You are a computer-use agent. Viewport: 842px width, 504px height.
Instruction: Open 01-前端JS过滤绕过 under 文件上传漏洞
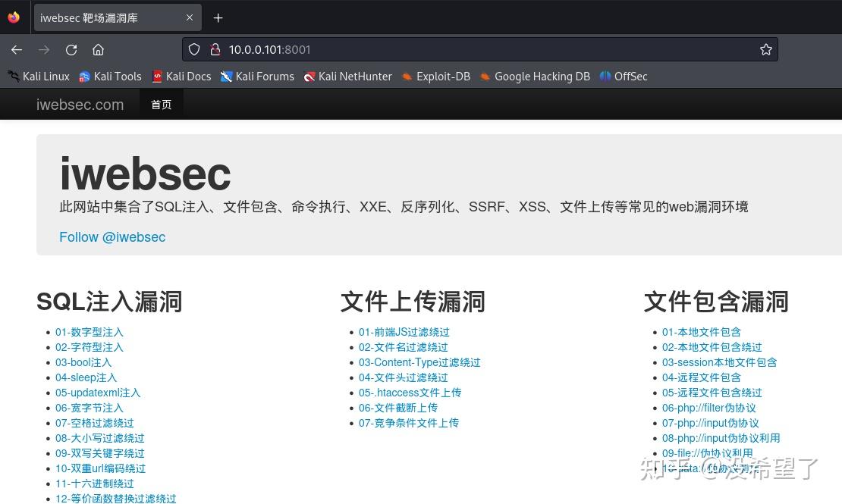404,332
